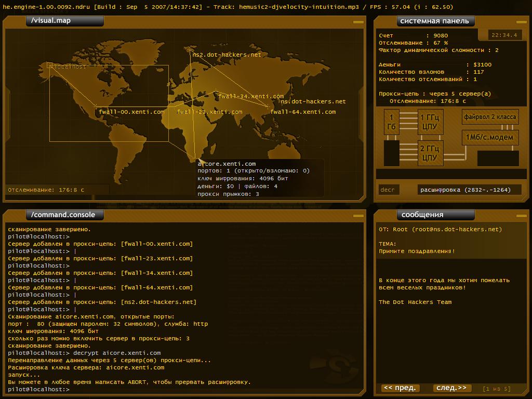Click the Деньги : $3100 line
The width and height of the screenshot is (532, 399).
click(x=435, y=64)
